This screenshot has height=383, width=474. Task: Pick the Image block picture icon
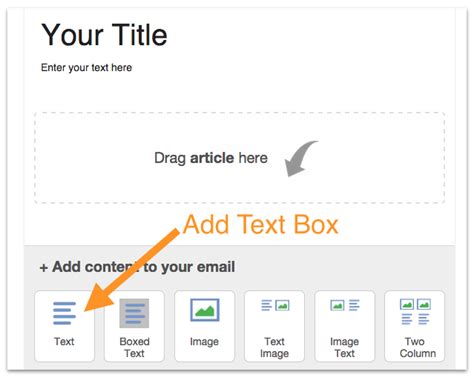[x=205, y=310]
